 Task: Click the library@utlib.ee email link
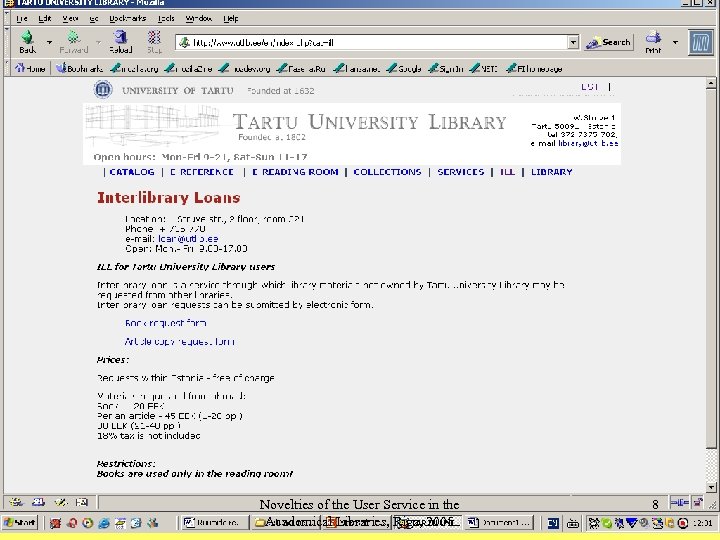pyautogui.click(x=588, y=143)
